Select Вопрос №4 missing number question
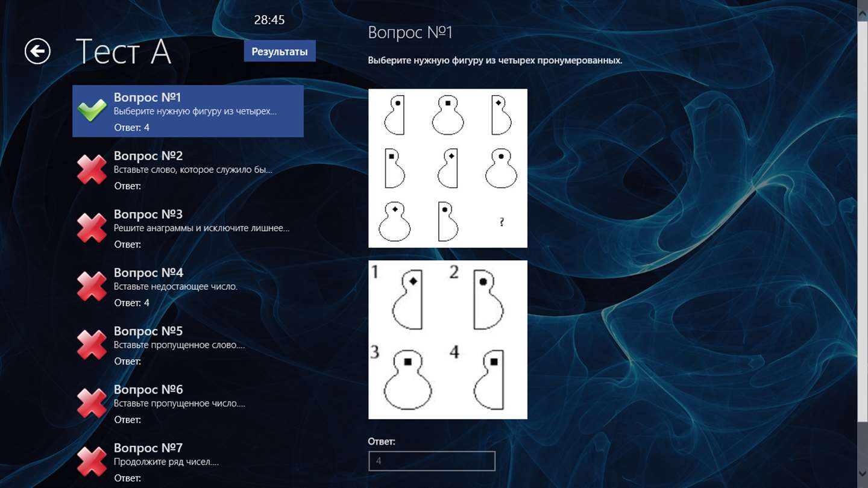This screenshot has width=868, height=488. [x=188, y=286]
